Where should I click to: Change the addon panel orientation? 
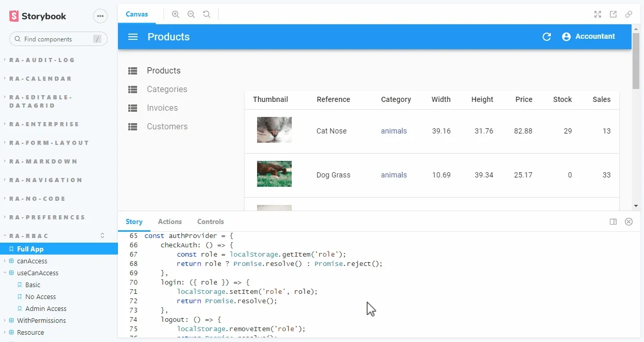tap(613, 221)
